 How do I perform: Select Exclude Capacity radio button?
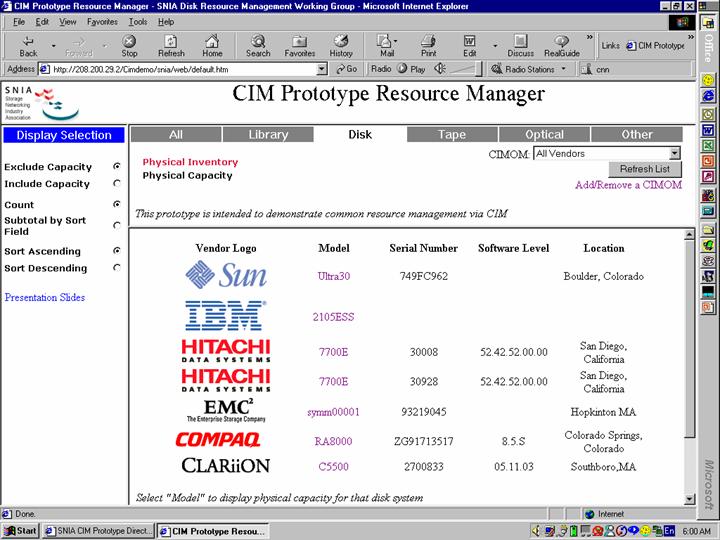click(x=117, y=167)
